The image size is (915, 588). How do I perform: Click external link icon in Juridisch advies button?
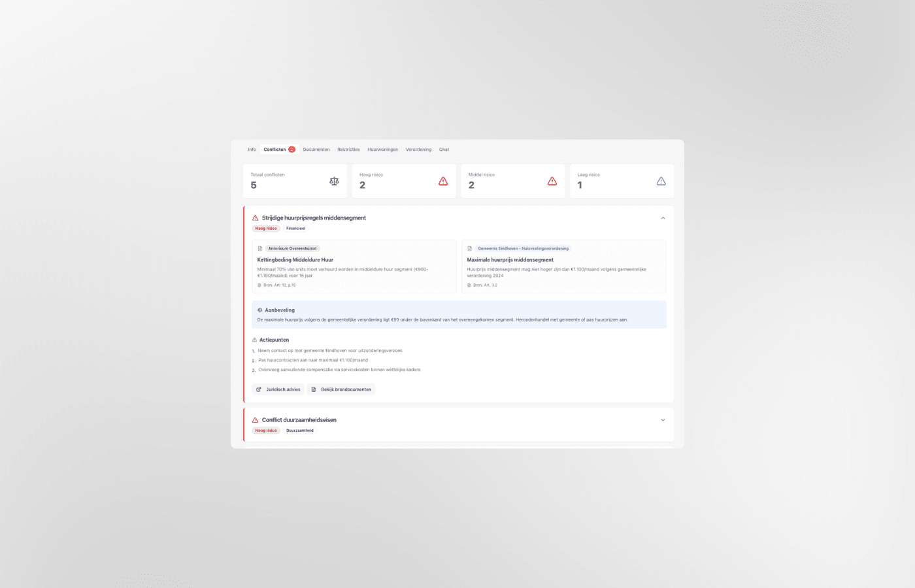[x=259, y=389]
